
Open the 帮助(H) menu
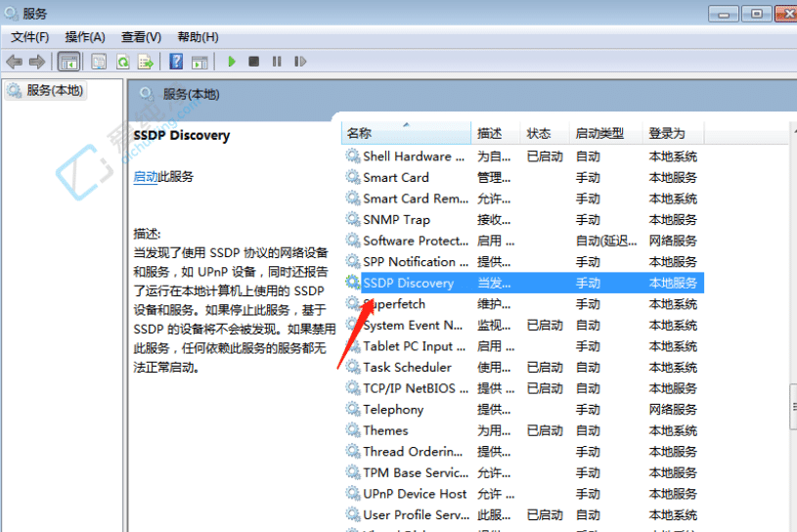pyautogui.click(x=198, y=37)
